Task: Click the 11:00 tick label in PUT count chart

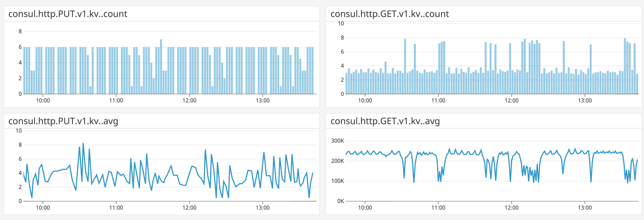Action: [x=116, y=101]
